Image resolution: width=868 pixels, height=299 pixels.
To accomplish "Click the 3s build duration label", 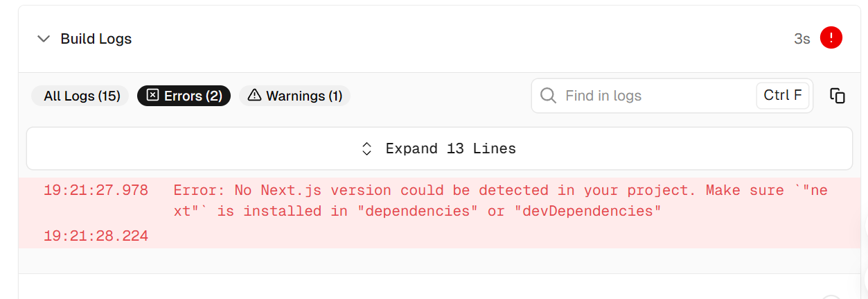I will [802, 39].
